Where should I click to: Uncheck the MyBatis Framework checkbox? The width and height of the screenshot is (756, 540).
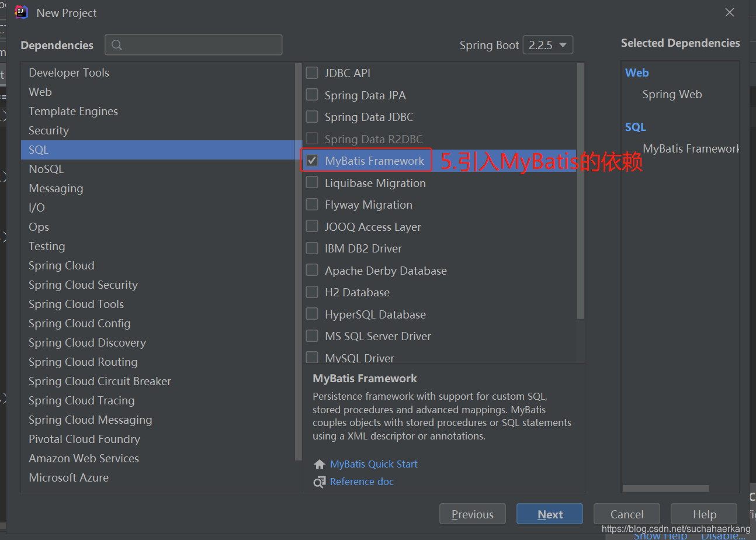click(x=313, y=161)
